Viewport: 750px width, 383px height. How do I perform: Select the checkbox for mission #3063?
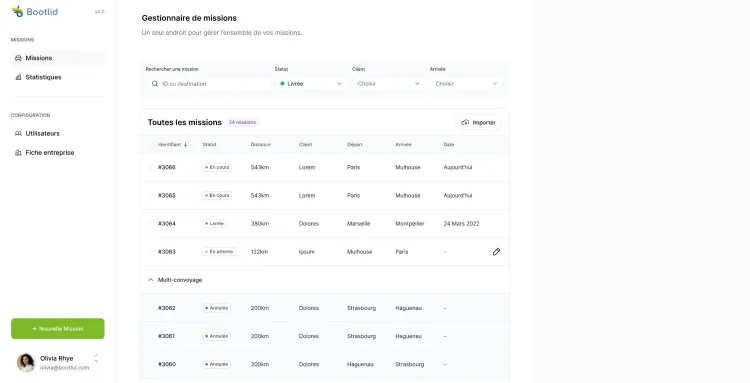click(151, 252)
